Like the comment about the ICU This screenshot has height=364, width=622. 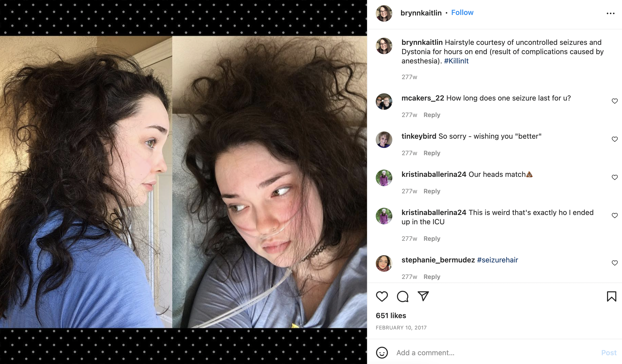coord(615,216)
